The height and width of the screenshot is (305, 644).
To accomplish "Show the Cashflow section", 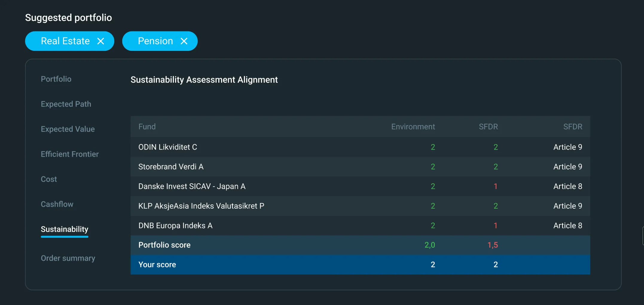I will [57, 204].
